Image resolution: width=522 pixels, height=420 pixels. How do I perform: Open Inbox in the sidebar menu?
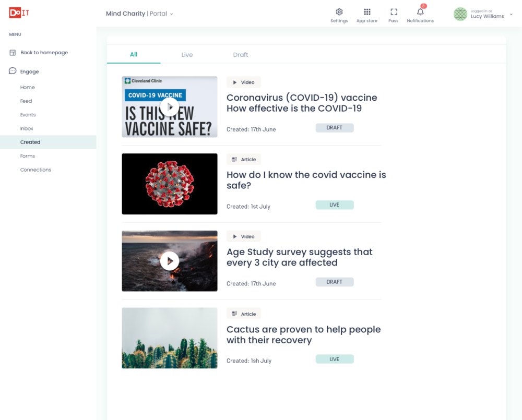pyautogui.click(x=27, y=128)
